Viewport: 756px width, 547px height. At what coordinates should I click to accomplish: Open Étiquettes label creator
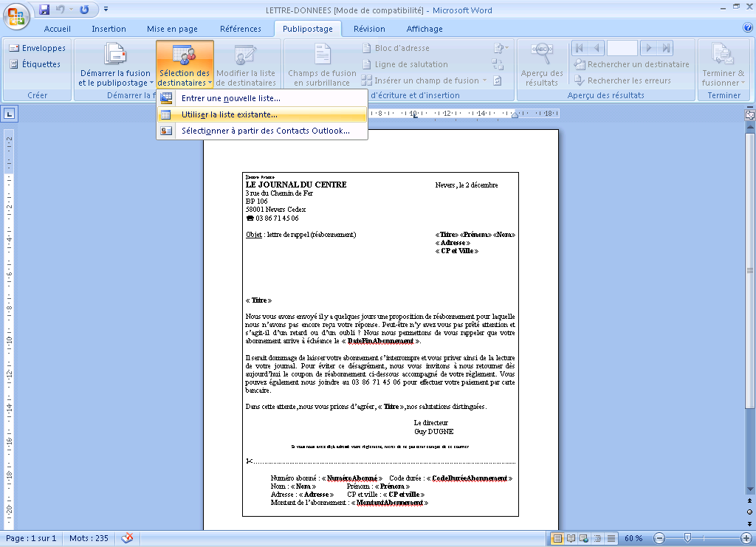click(x=37, y=64)
